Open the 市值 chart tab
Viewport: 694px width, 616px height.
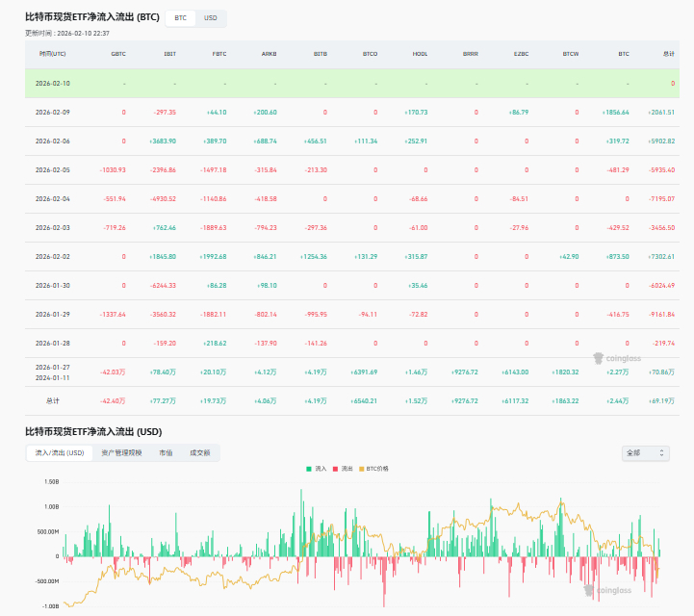(x=165, y=452)
